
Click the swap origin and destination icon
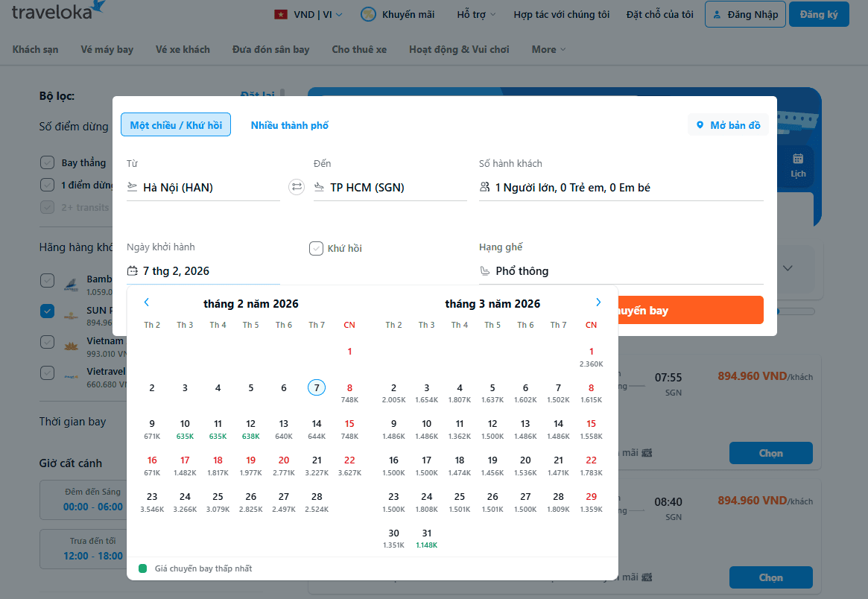pos(297,187)
